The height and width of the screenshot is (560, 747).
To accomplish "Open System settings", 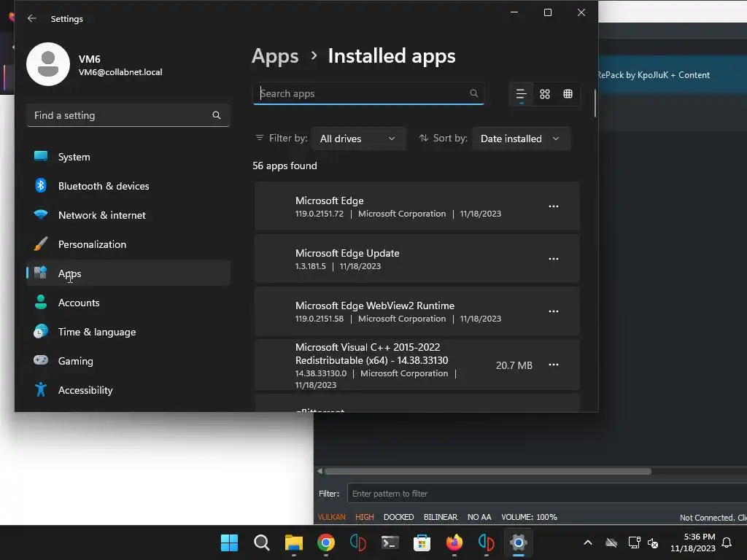I will pos(128,157).
